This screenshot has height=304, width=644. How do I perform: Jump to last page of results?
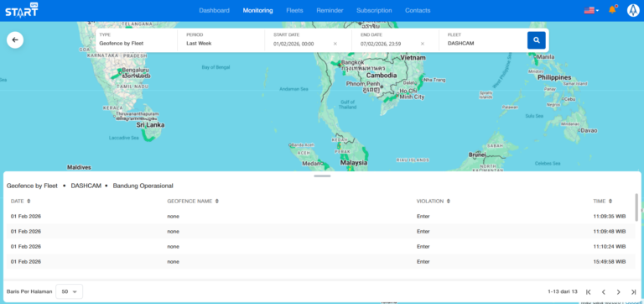point(633,291)
